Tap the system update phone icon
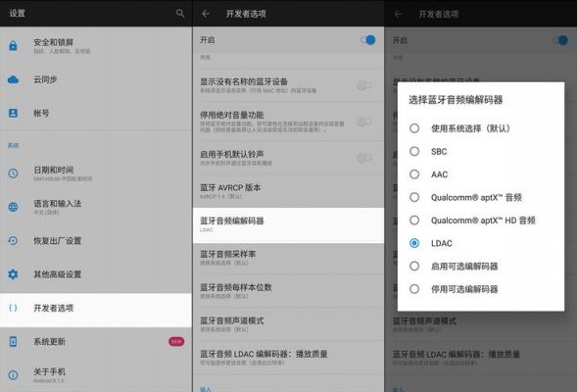Screen dimensions: 577x392 13,342
